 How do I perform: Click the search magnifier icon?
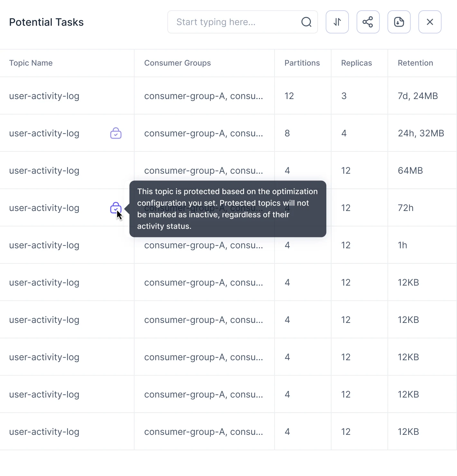(x=306, y=22)
